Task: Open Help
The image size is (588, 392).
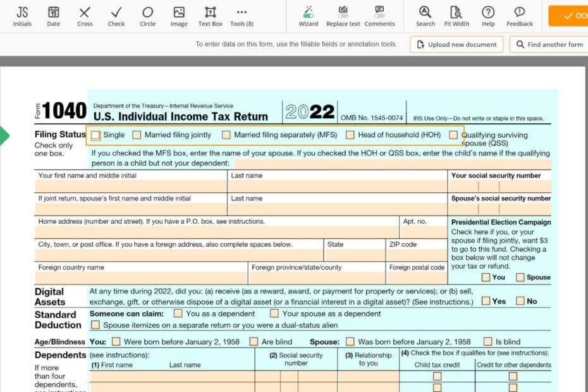Action: (487, 16)
